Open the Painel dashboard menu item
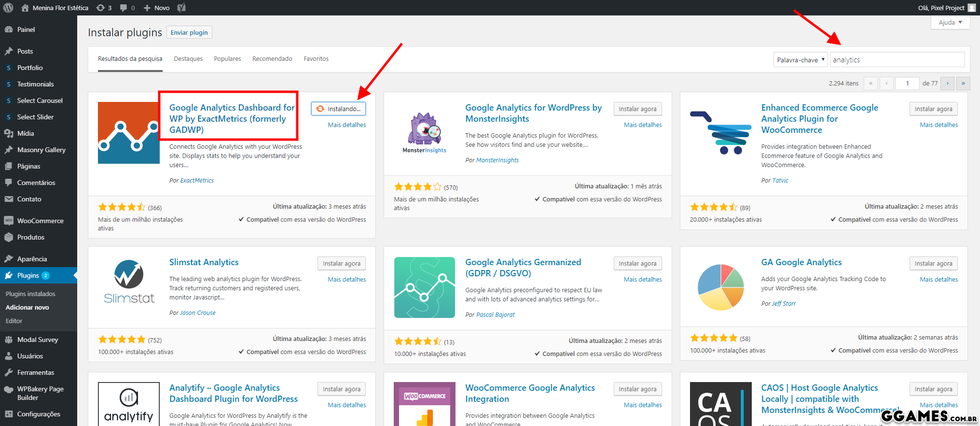 click(x=26, y=29)
